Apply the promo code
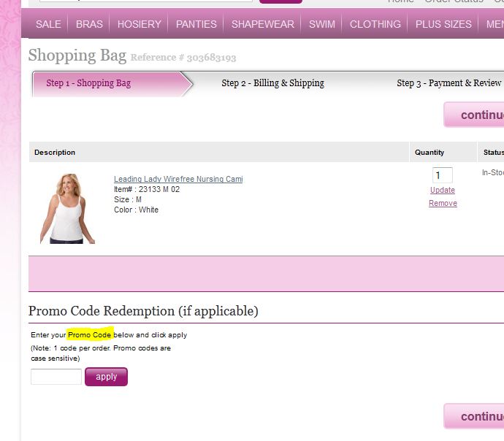Viewport: 504px width, 441px height. click(106, 377)
